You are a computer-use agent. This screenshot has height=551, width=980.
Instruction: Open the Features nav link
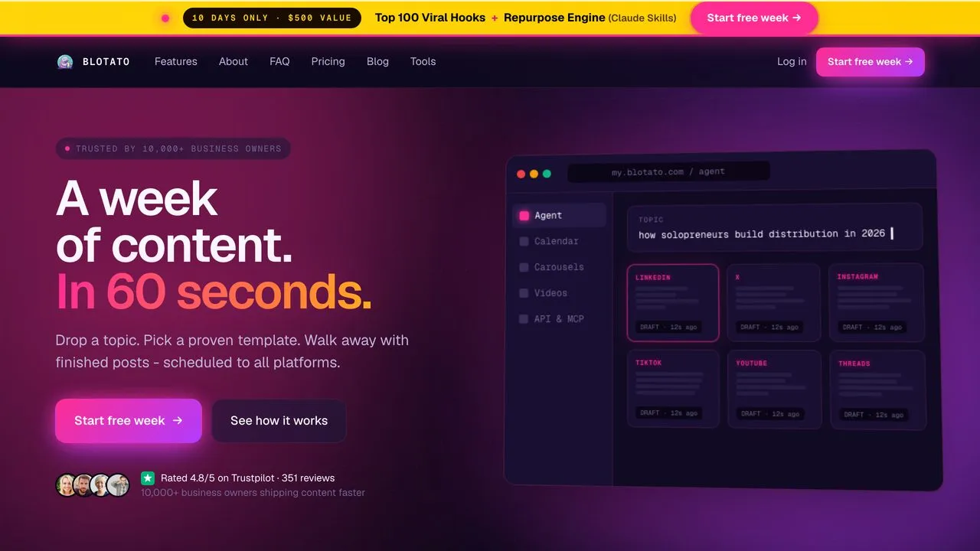click(x=176, y=61)
